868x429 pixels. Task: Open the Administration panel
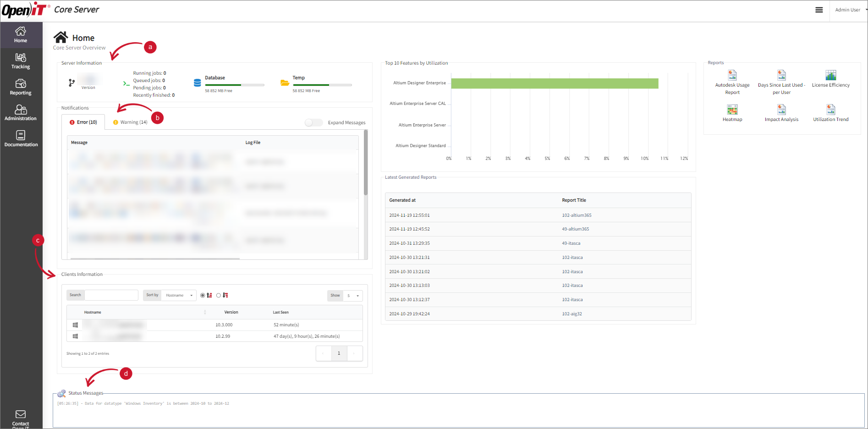[x=21, y=112]
